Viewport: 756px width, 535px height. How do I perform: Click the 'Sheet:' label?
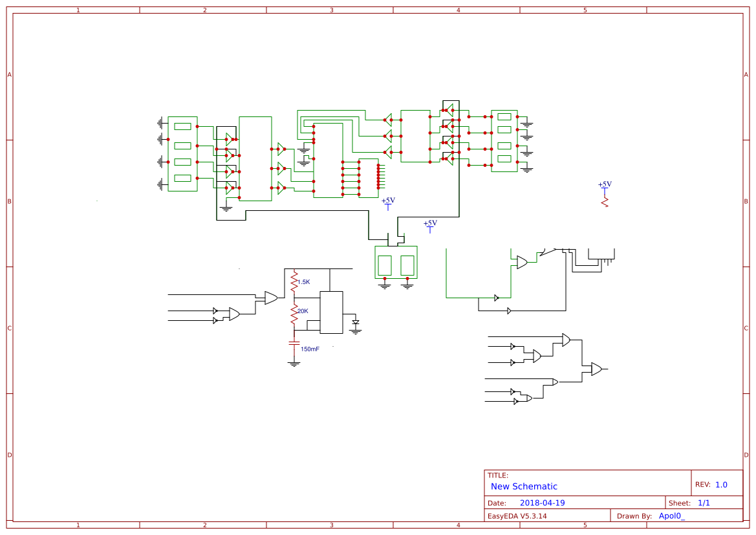pyautogui.click(x=680, y=503)
